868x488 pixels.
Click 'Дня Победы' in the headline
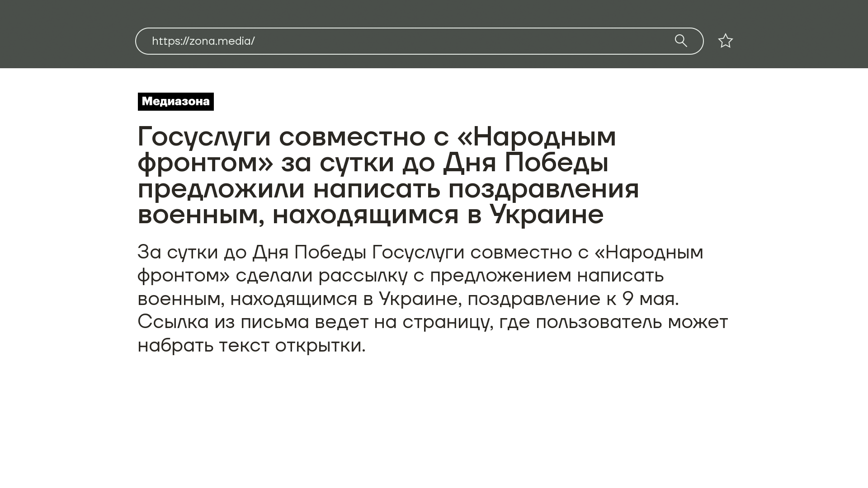click(x=525, y=163)
